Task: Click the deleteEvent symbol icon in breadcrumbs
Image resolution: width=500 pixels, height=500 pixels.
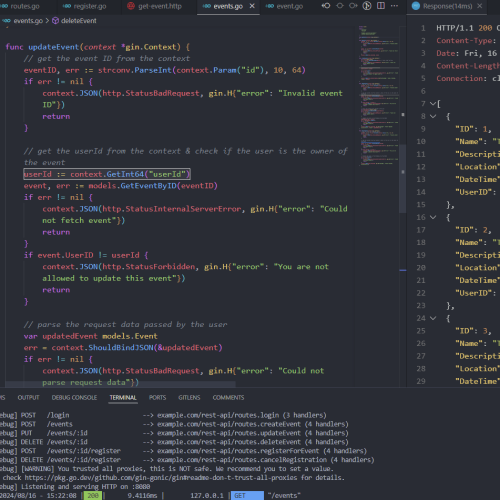Action: pos(56,21)
